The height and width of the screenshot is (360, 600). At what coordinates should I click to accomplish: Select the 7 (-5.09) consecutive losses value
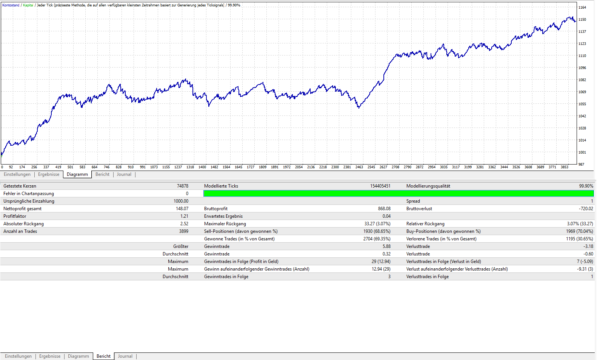coord(585,262)
